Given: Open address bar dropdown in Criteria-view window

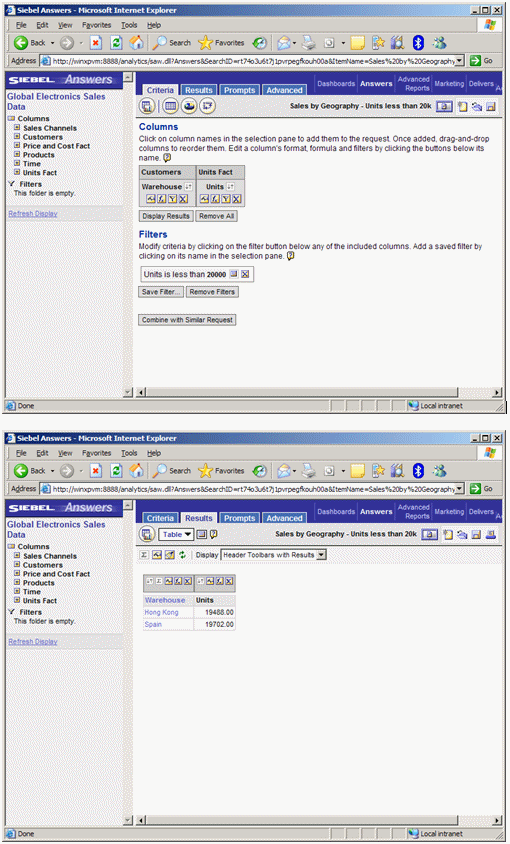Looking at the screenshot, I should pyautogui.click(x=459, y=61).
